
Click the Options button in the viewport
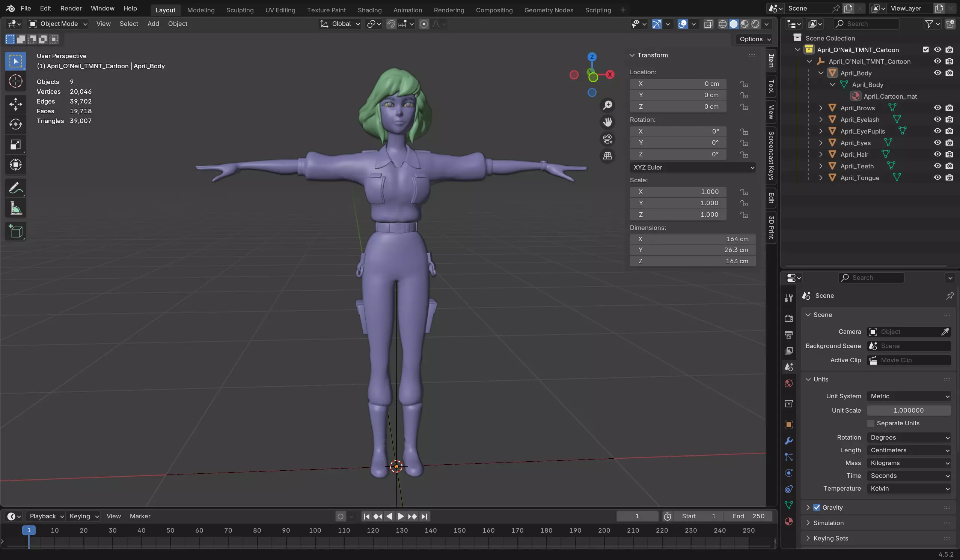[x=755, y=39]
